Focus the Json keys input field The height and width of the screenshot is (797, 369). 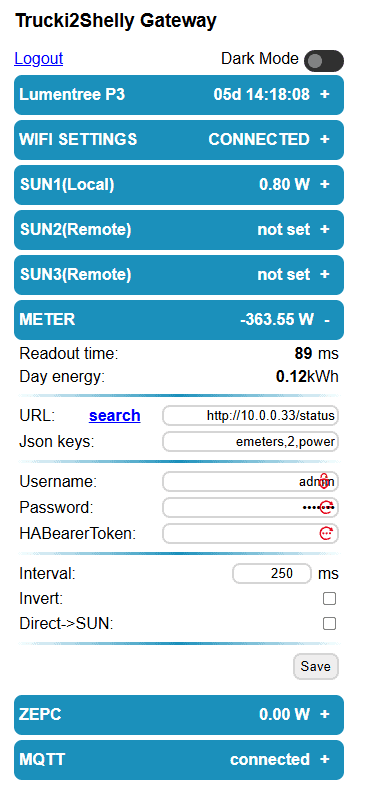coord(251,442)
